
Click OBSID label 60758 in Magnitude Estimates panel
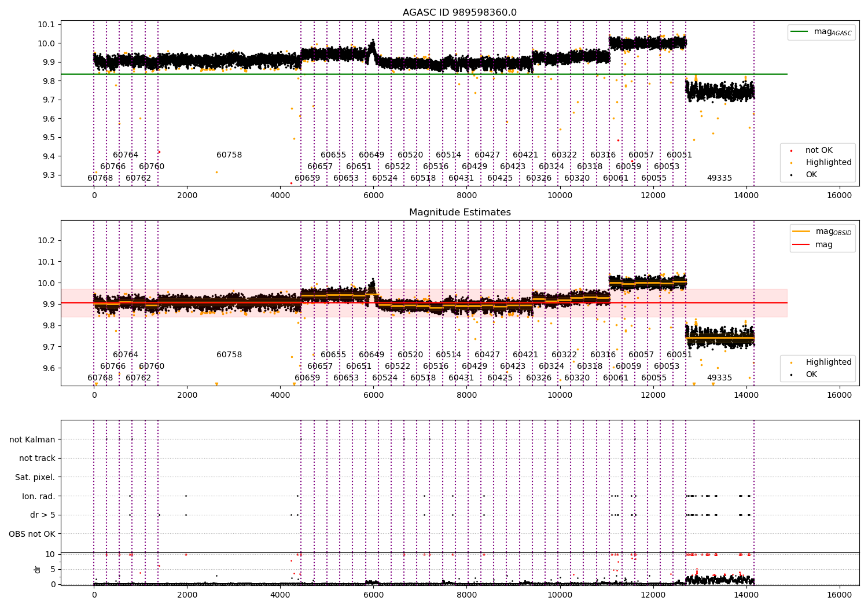tap(229, 355)
